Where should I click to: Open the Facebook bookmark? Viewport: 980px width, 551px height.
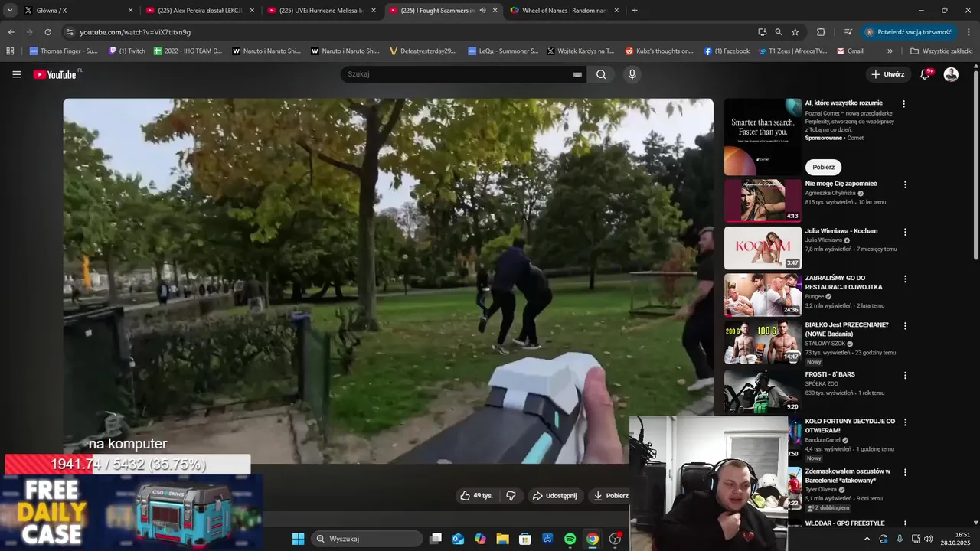pyautogui.click(x=727, y=51)
